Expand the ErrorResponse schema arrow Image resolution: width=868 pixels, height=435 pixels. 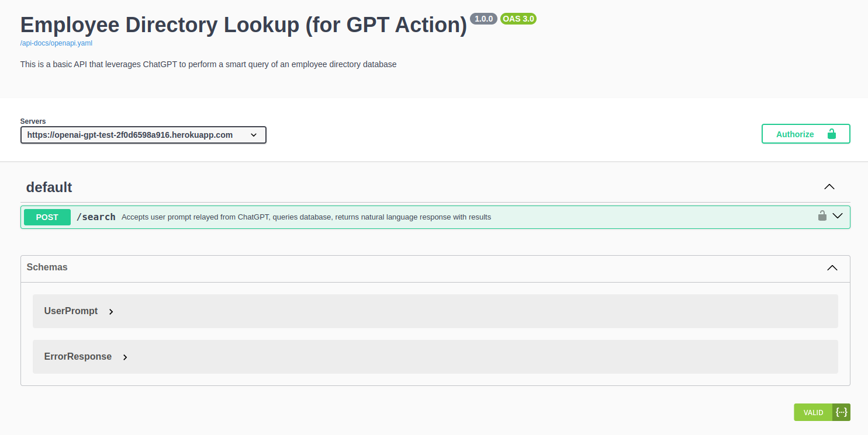coord(125,357)
